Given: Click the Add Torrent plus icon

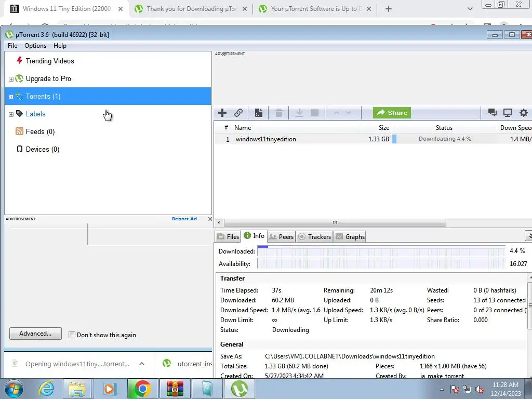Looking at the screenshot, I should click(222, 113).
